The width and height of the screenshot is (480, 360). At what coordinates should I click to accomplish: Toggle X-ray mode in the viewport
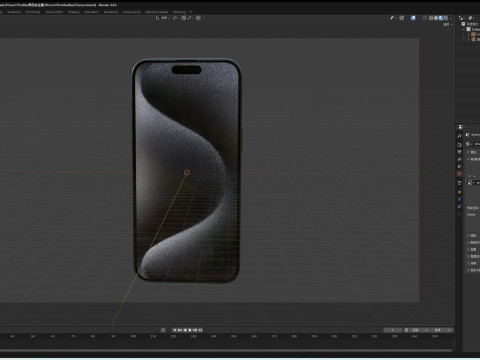click(x=425, y=18)
